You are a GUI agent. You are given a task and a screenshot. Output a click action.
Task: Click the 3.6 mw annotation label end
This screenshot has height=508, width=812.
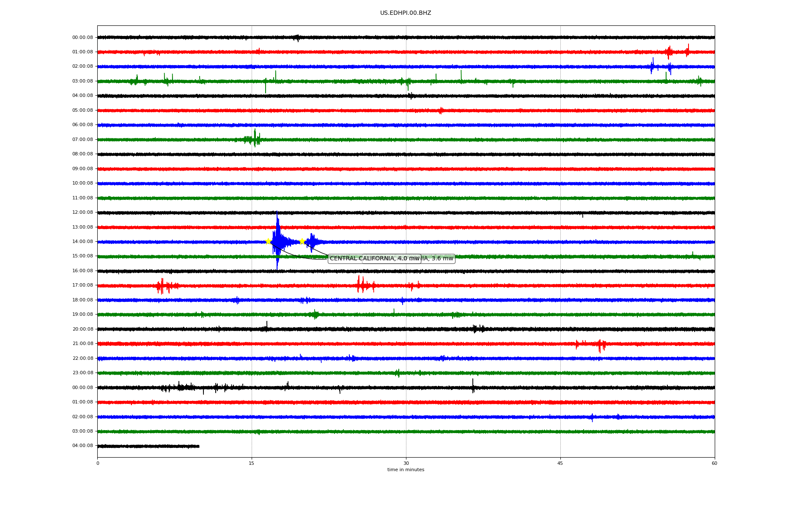click(x=442, y=259)
